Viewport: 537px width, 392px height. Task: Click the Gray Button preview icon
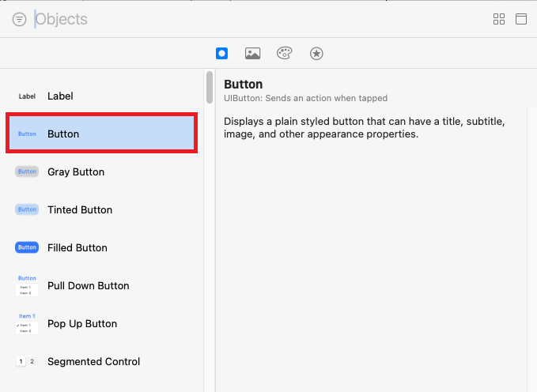[27, 171]
